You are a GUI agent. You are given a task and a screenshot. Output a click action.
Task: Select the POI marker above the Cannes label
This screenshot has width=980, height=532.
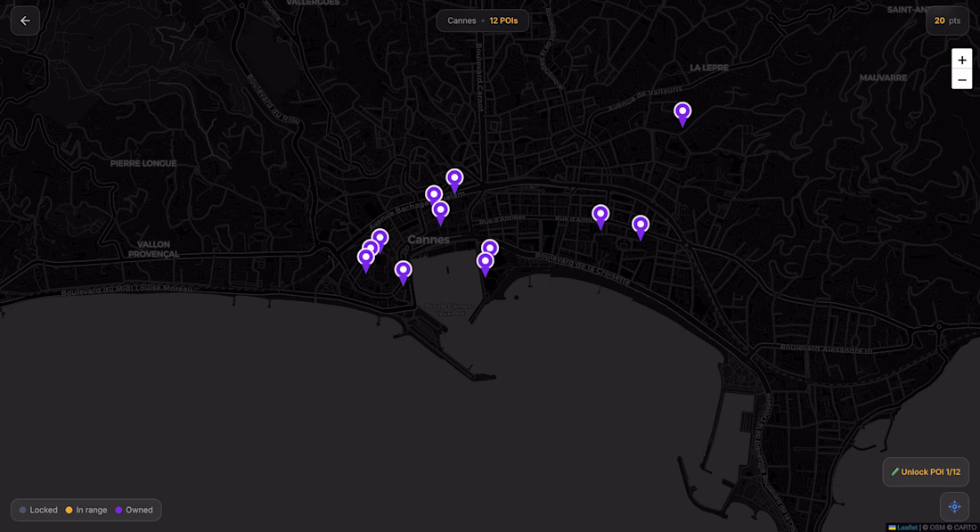[441, 213]
